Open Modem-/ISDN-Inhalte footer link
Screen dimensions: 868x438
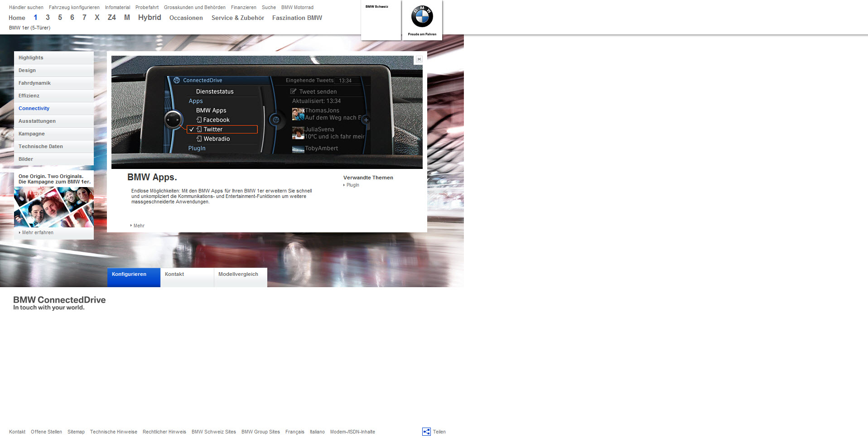pyautogui.click(x=352, y=432)
